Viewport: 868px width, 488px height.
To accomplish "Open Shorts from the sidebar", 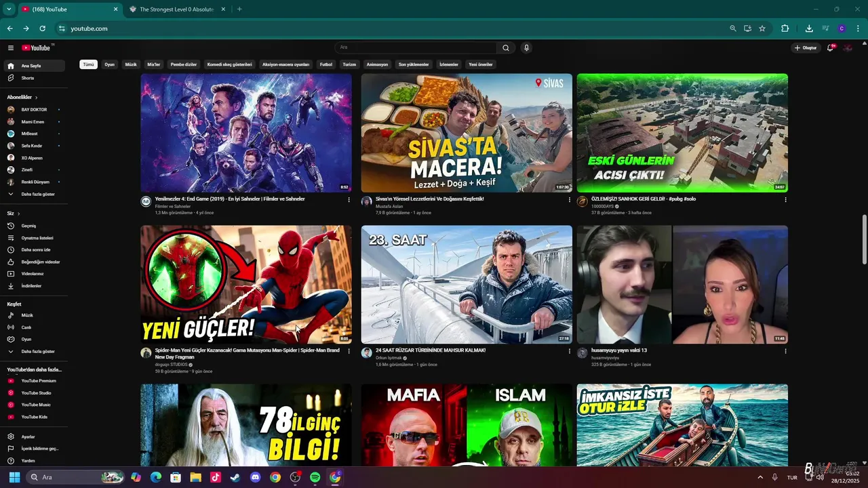I will [35, 78].
